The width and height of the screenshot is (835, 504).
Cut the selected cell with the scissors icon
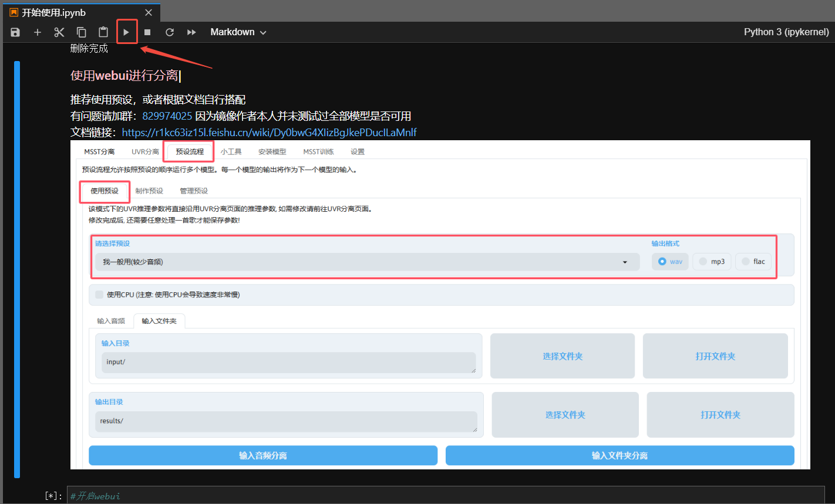59,32
